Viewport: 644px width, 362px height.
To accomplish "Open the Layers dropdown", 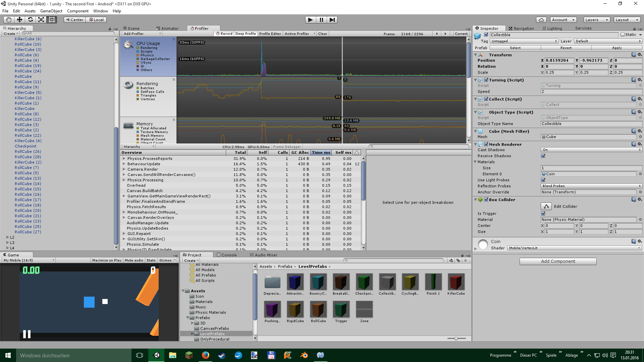I will pos(596,20).
